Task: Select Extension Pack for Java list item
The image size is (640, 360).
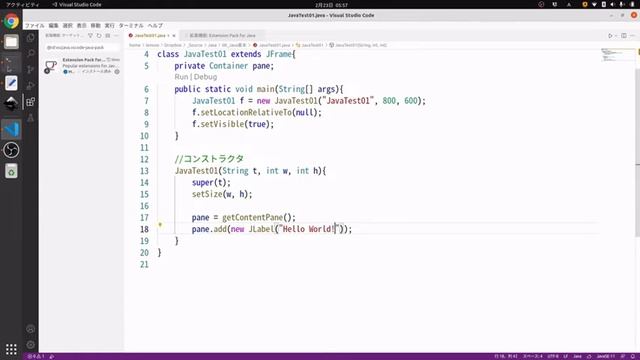Action: [82, 66]
